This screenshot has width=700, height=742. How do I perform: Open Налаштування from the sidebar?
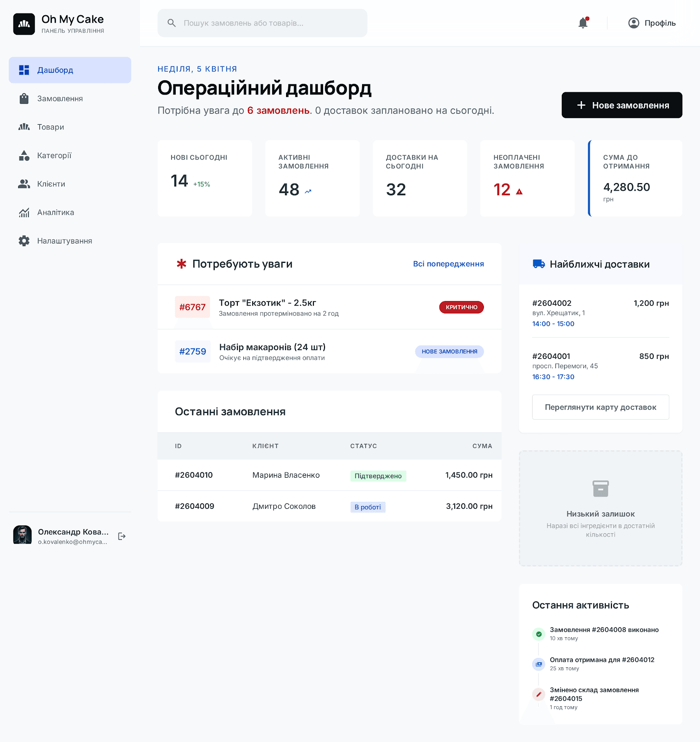click(x=64, y=241)
